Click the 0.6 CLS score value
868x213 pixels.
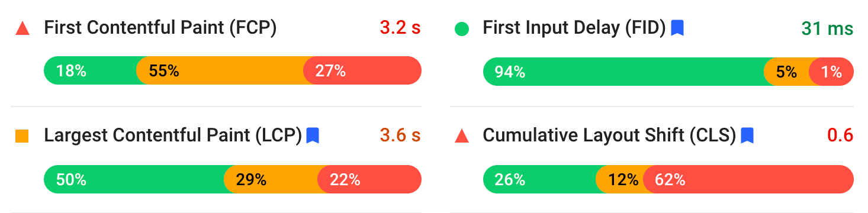(x=840, y=135)
